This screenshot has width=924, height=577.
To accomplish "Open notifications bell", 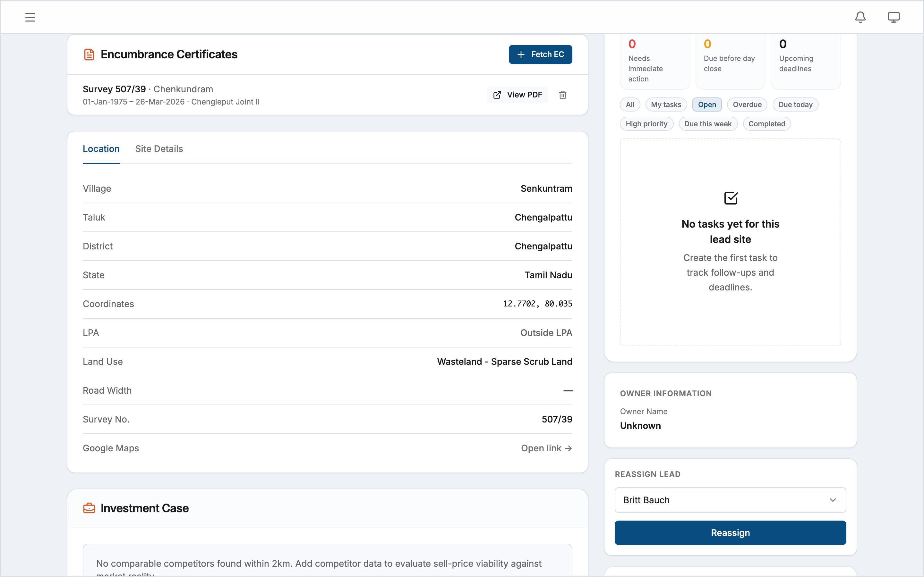I will (860, 17).
